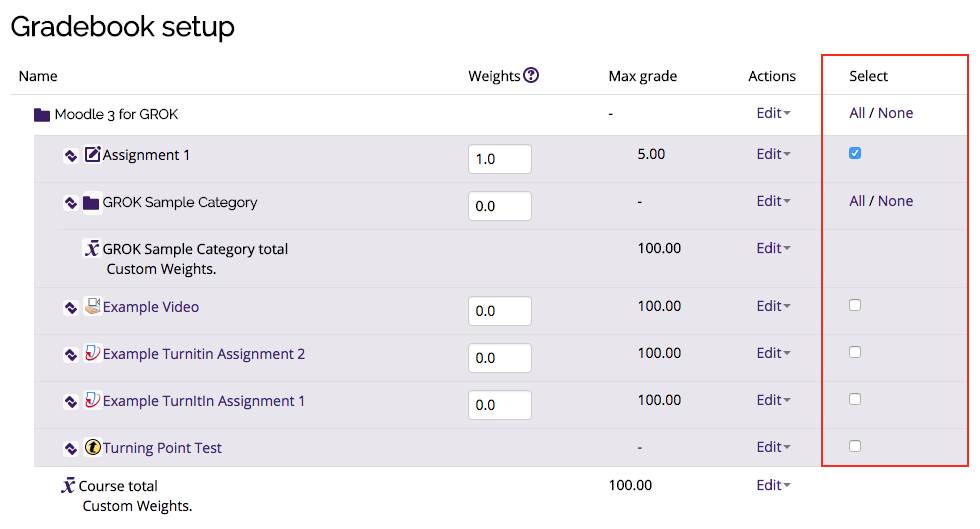Click the Max grade column header
980x529 pixels.
(642, 76)
